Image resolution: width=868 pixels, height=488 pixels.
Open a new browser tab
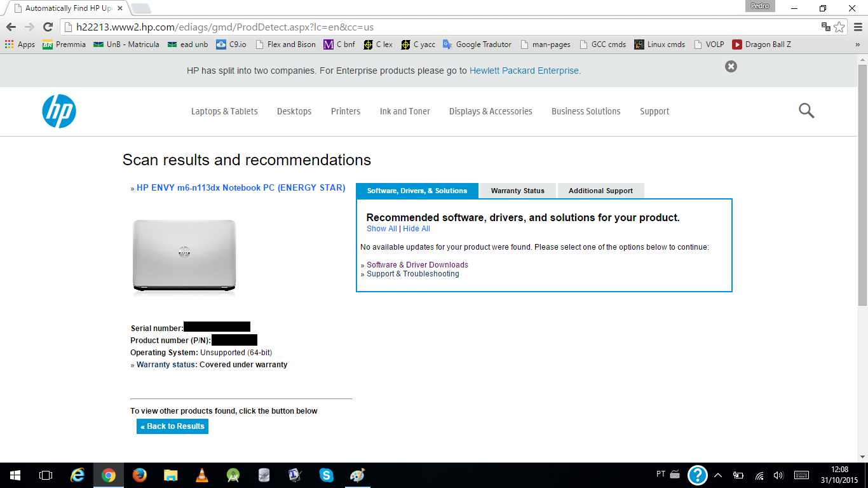pyautogui.click(x=140, y=8)
